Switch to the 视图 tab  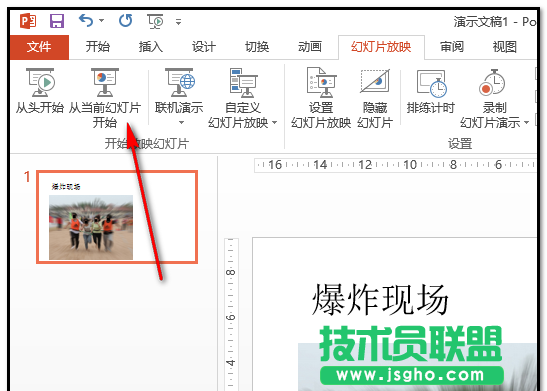(505, 47)
